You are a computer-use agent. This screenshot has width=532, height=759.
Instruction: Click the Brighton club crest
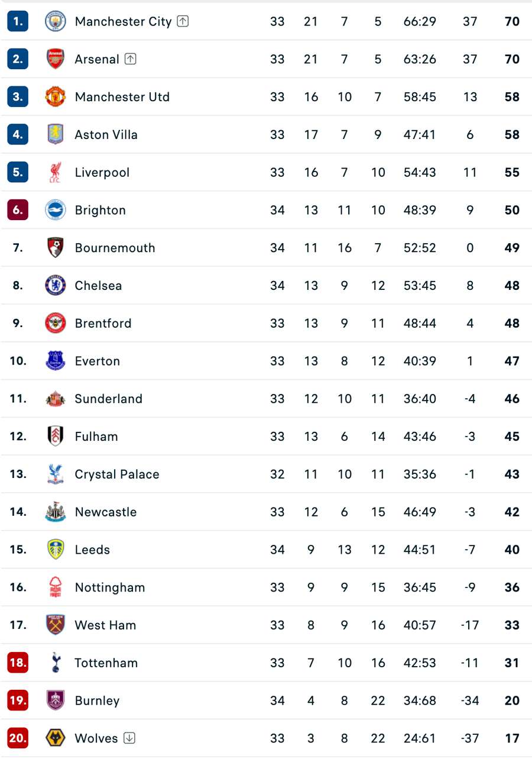55,210
